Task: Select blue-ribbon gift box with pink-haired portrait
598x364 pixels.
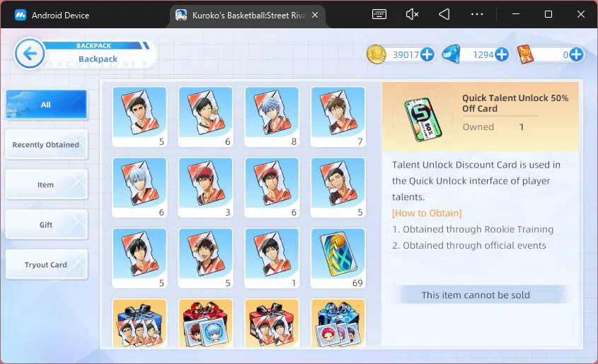Action: coord(338,323)
